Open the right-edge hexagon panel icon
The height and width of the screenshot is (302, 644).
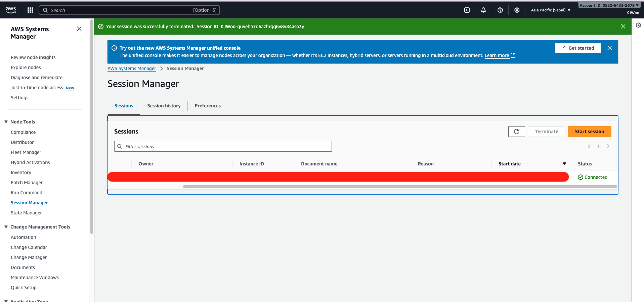click(x=638, y=25)
